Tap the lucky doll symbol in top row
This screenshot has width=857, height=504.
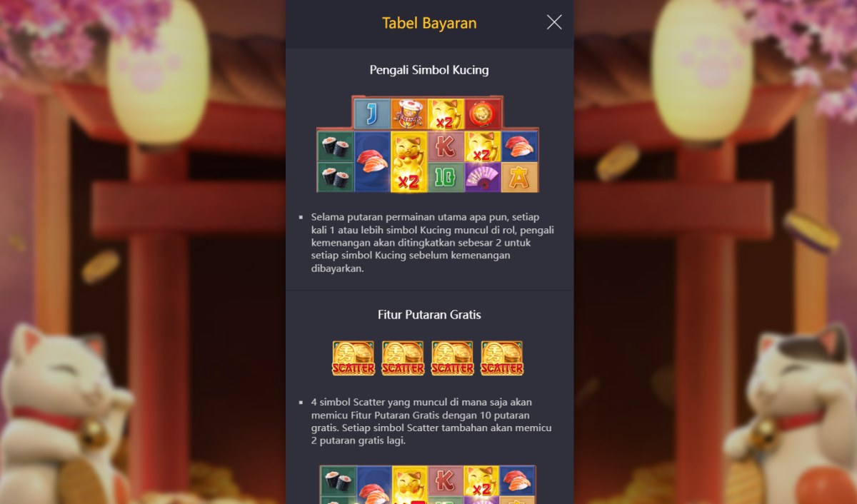[x=409, y=114]
